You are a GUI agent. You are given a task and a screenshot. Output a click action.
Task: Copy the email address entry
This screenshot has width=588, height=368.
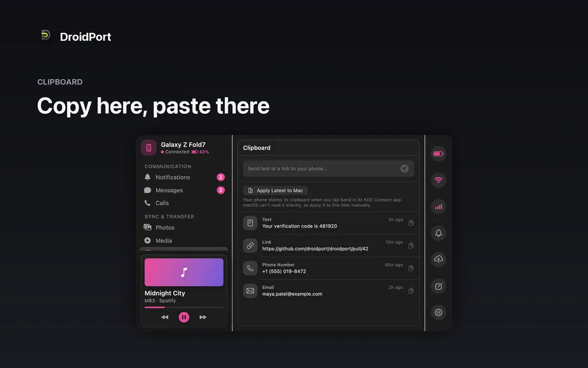(411, 290)
